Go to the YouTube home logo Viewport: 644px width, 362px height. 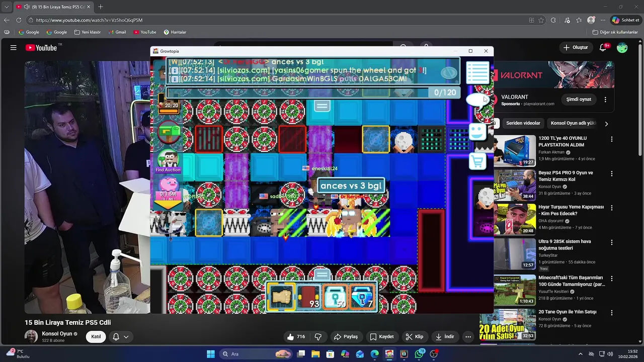(x=41, y=48)
